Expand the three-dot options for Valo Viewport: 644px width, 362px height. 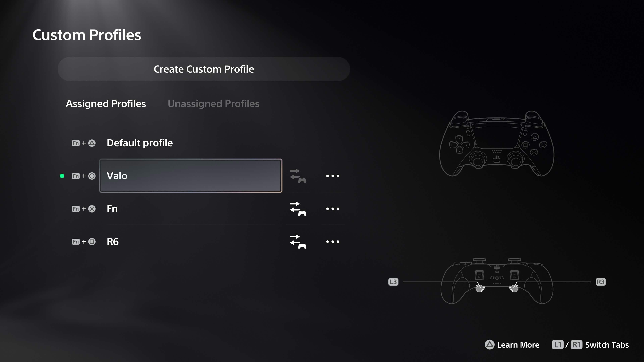point(333,176)
